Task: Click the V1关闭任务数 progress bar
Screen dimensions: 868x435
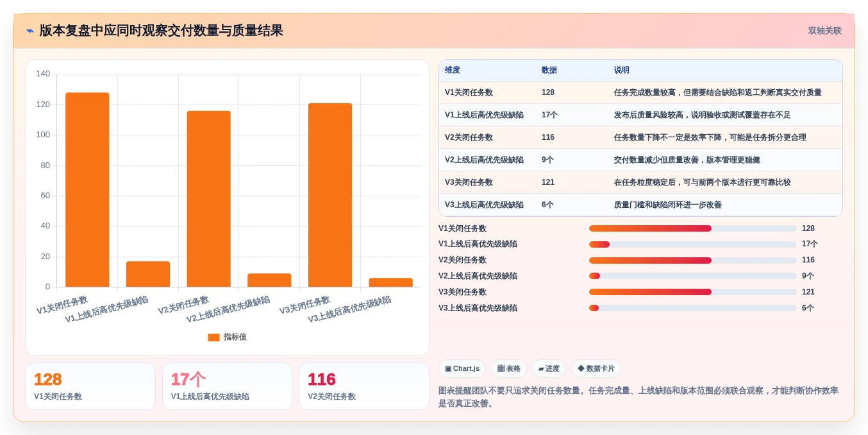Action: click(693, 228)
